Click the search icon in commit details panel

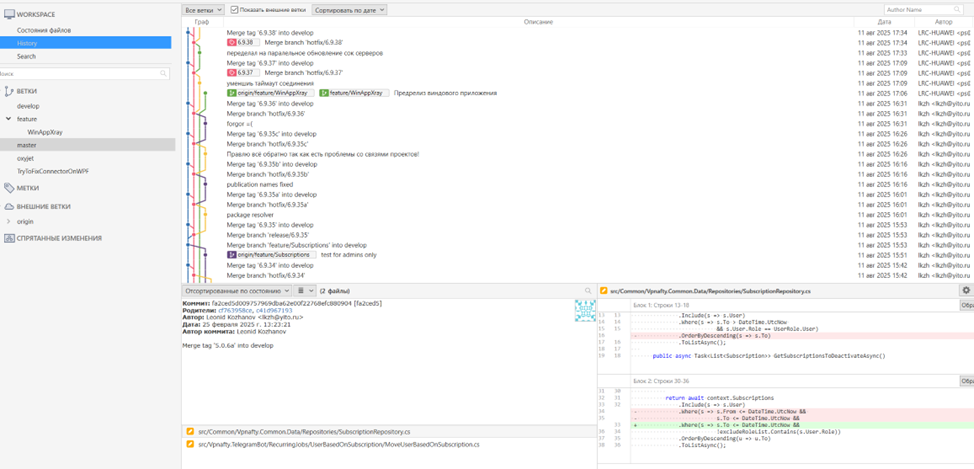tap(590, 290)
